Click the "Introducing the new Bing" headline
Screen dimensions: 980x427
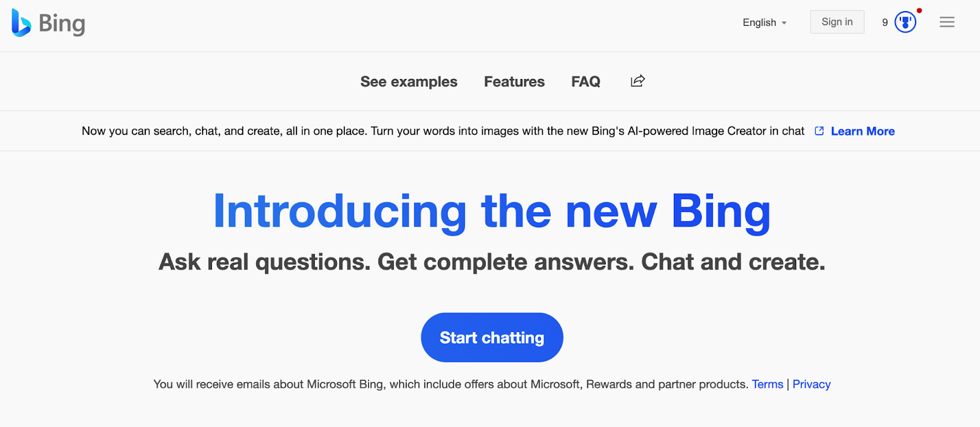[491, 211]
